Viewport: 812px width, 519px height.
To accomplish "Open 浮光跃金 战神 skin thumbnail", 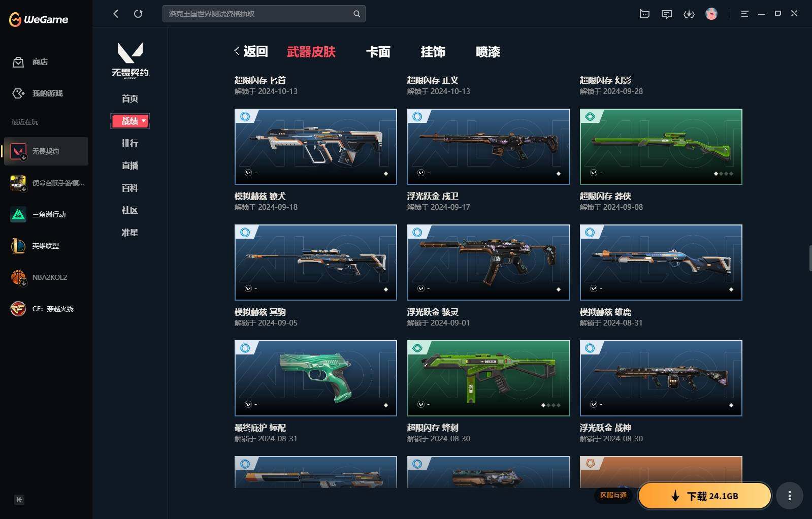I will coord(661,378).
